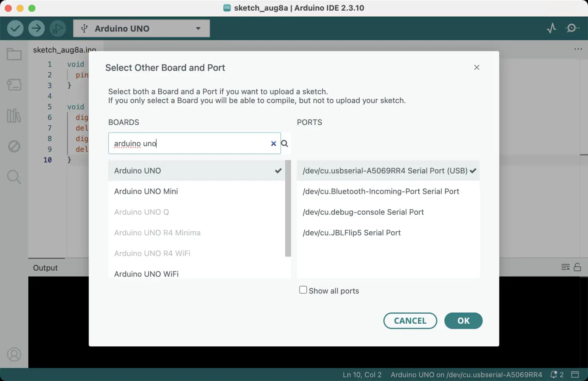The image size is (588, 381).
Task: Select Arduino UNO Mini board
Action: (197, 191)
